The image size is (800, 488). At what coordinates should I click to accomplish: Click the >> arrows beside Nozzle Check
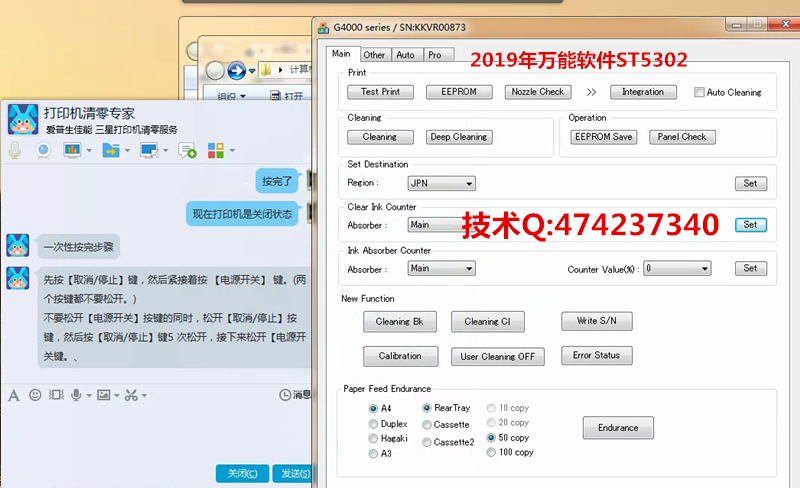point(591,92)
